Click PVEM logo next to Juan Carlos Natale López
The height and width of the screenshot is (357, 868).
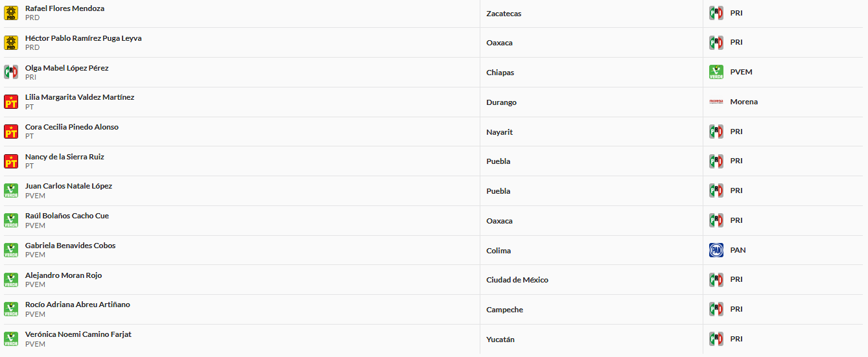coord(11,190)
